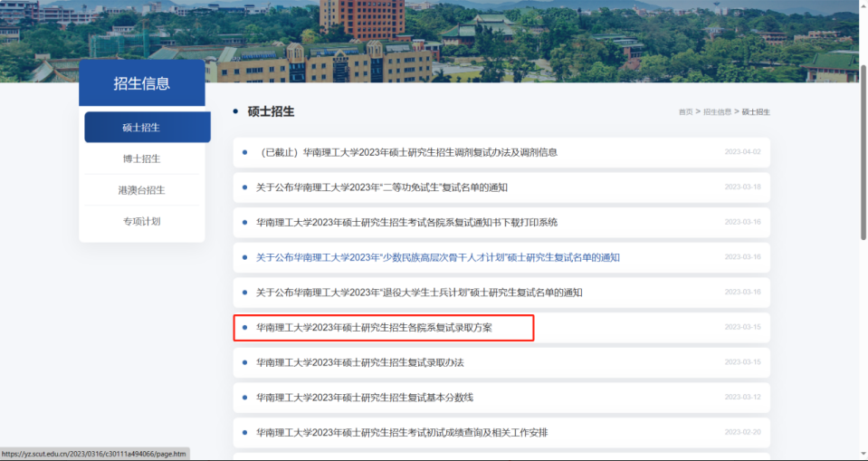
Task: Click 招生信息 breadcrumb link
Action: pos(718,112)
